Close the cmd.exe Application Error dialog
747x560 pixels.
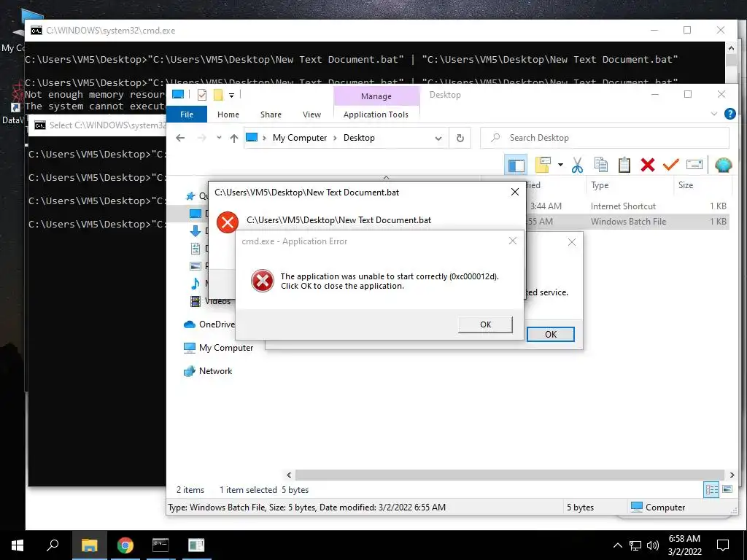(513, 241)
